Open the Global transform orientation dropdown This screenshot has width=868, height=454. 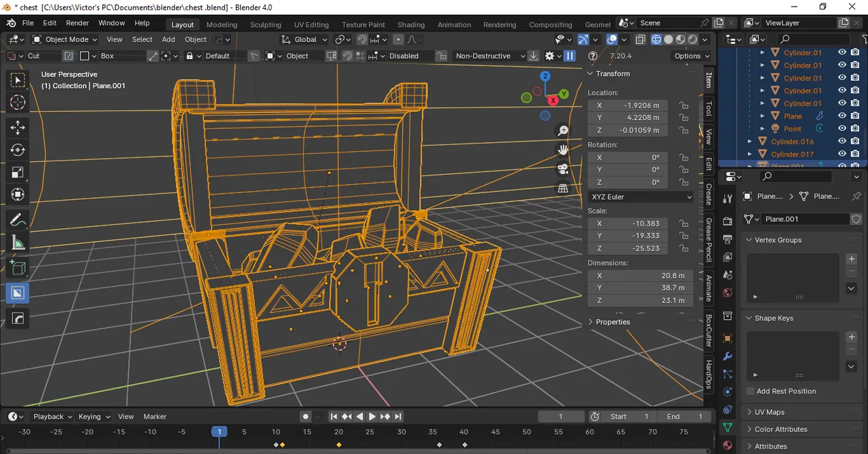[x=304, y=39]
